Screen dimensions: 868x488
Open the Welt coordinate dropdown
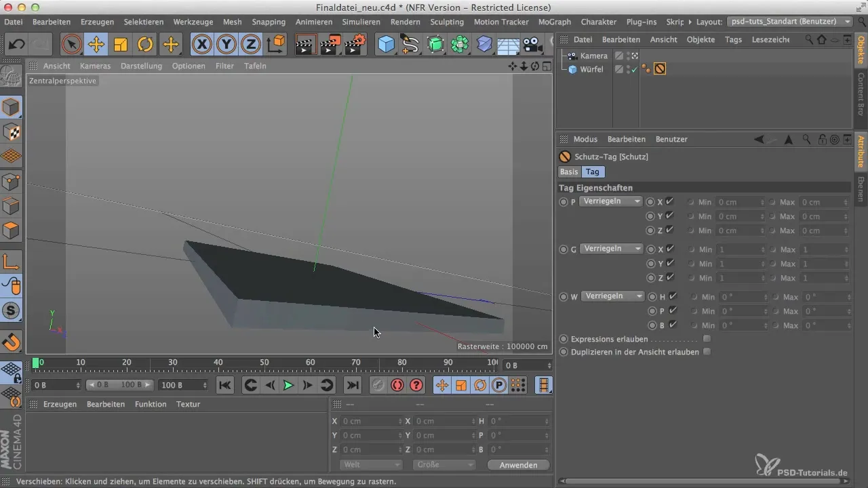pos(370,465)
